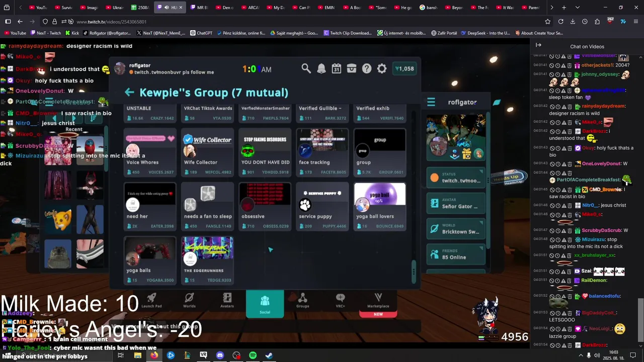Screen dimensions: 644x362
Task: Expand the World Bricktown card
Action: click(456, 229)
